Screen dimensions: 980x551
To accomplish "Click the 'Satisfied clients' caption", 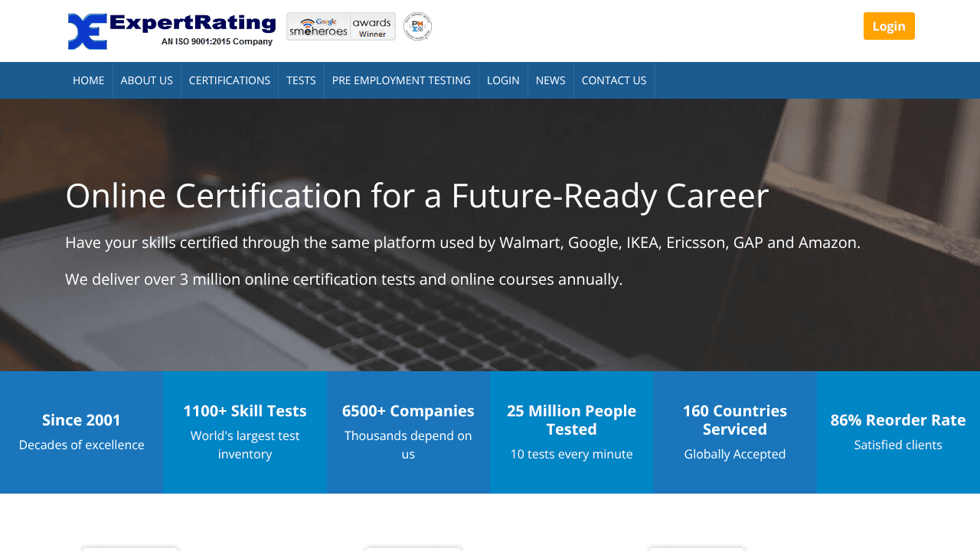I will click(x=898, y=445).
